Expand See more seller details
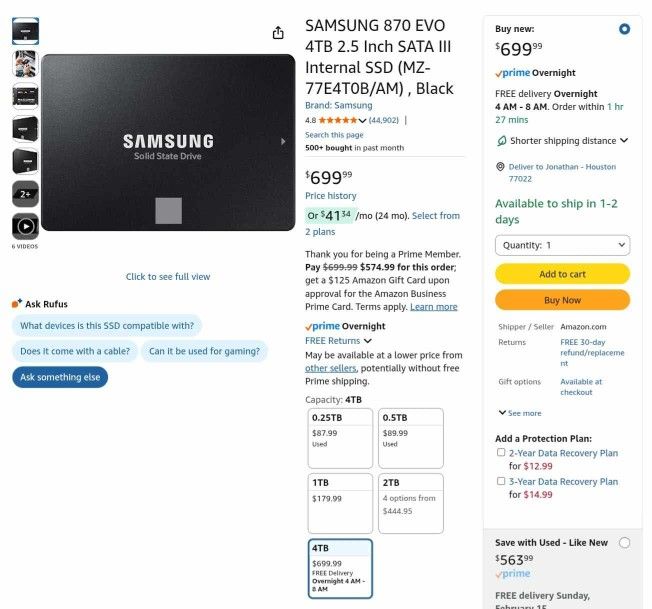 coord(520,413)
